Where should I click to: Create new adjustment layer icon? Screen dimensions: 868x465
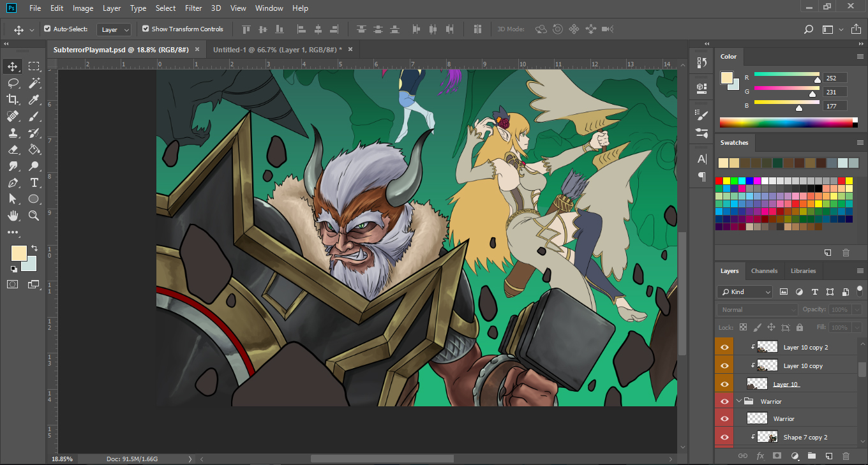795,456
